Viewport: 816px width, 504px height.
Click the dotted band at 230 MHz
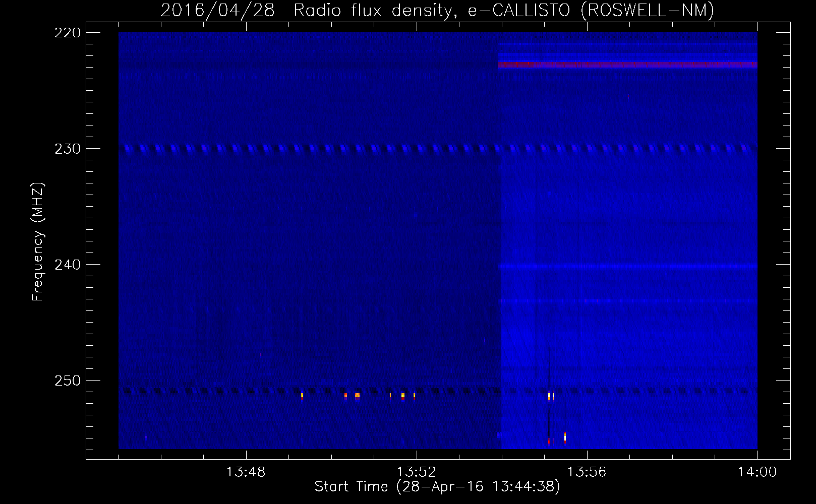click(438, 149)
